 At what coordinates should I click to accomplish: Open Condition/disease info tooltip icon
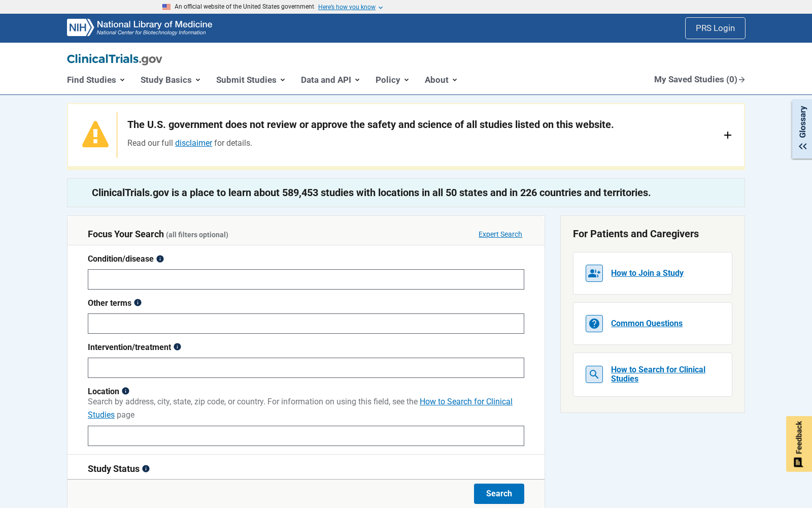(x=160, y=259)
